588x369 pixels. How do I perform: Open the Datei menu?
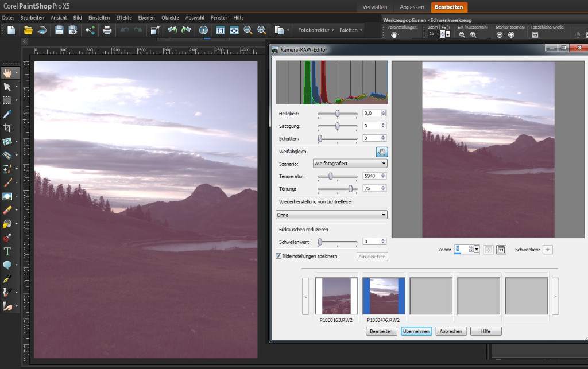coord(8,18)
